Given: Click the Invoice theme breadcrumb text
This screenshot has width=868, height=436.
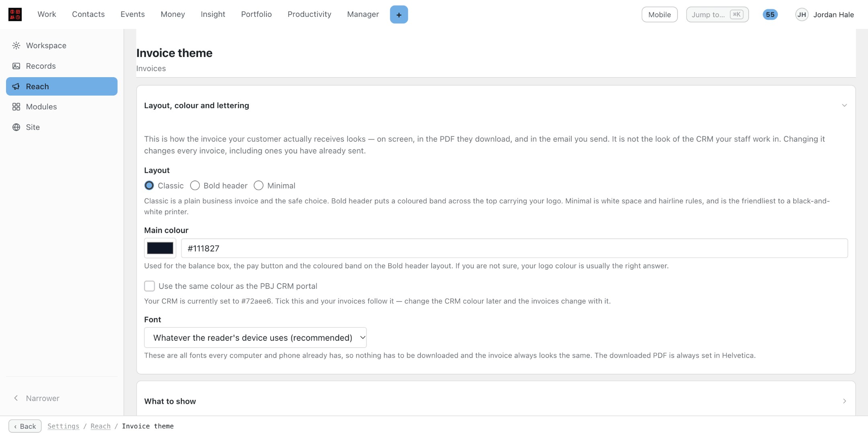Looking at the screenshot, I should [148, 426].
